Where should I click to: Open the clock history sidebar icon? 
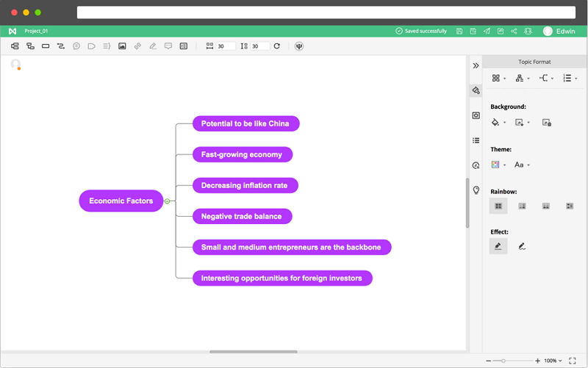click(x=476, y=165)
